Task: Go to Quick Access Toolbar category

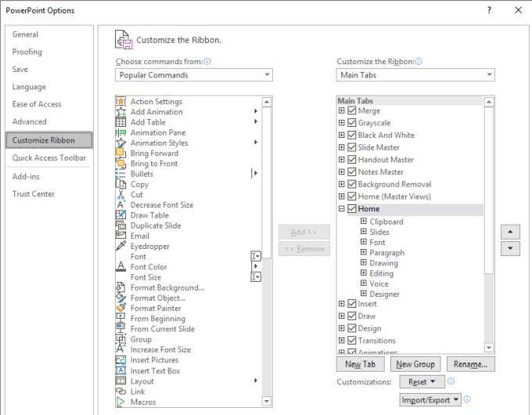Action: (x=49, y=157)
